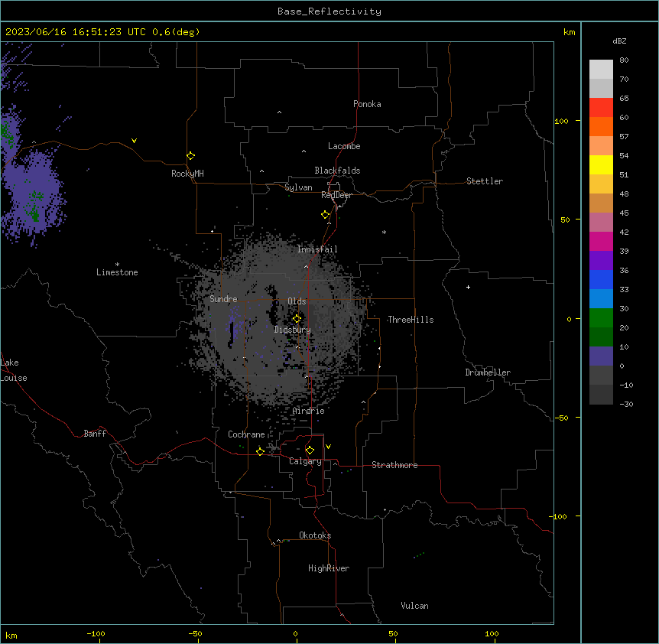Image resolution: width=659 pixels, height=644 pixels.
Task: Click the Innisfail label
Action: click(317, 249)
